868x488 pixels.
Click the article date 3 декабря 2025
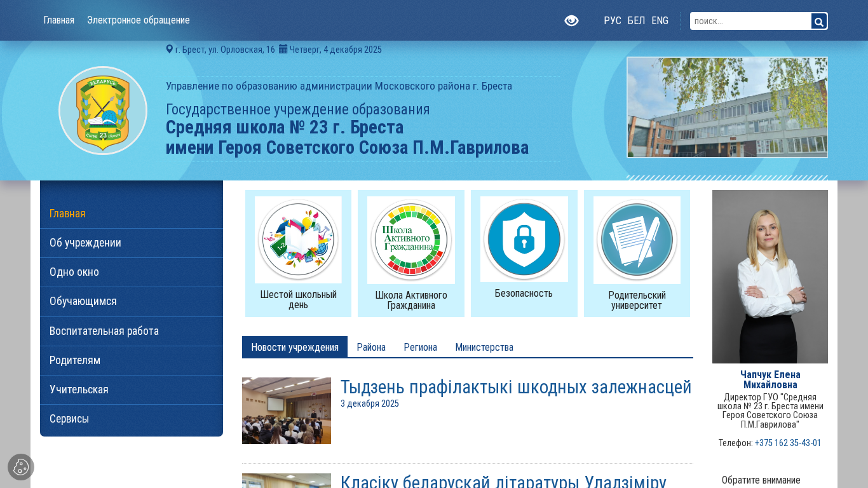(370, 403)
